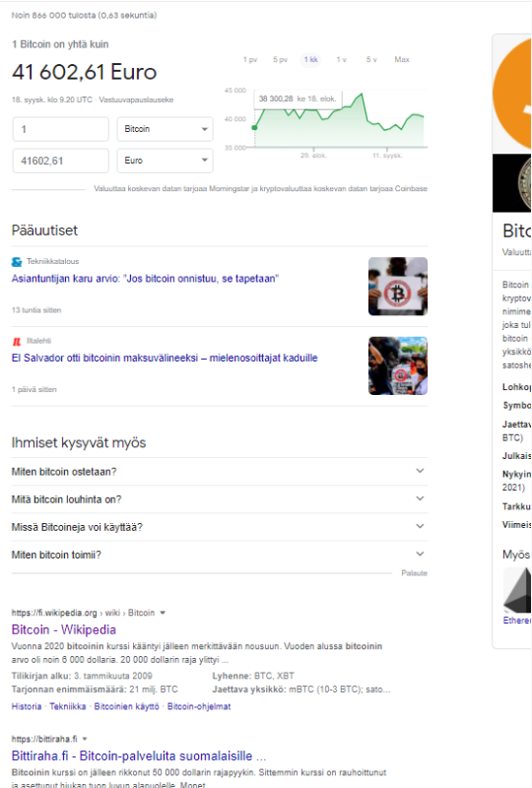Click the '1 päivä sitten' timestamp
The width and height of the screenshot is (532, 788).
click(x=34, y=389)
